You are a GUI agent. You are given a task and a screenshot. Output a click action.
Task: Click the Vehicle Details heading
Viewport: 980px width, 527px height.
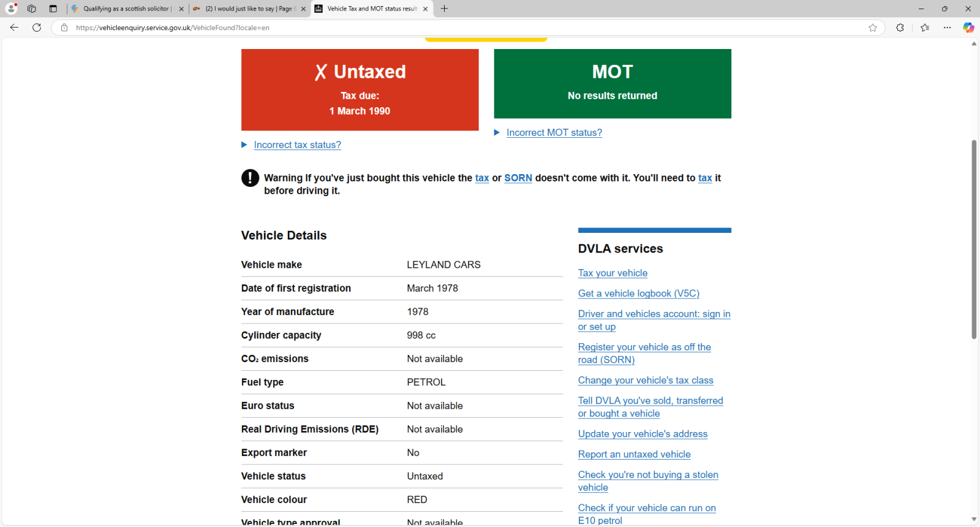[x=284, y=235]
